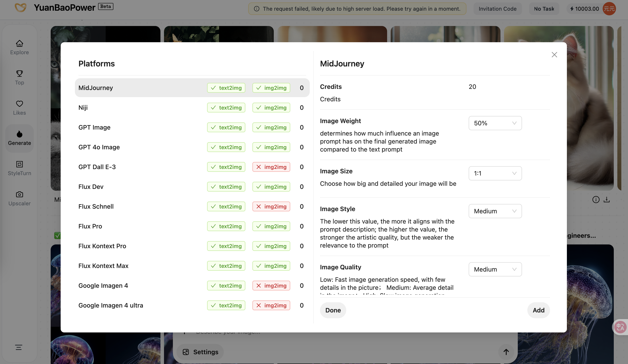Click the send arrow button

(x=506, y=352)
